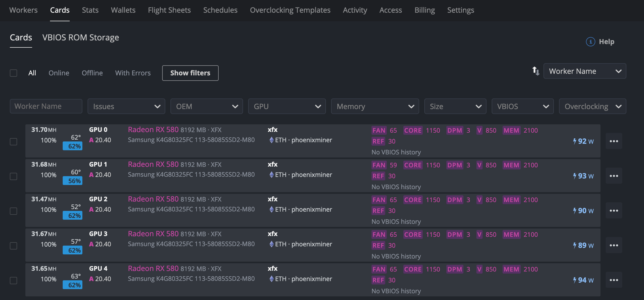The height and width of the screenshot is (300, 644).
Task: Open the three-dots menu for GPU 3
Action: (614, 245)
